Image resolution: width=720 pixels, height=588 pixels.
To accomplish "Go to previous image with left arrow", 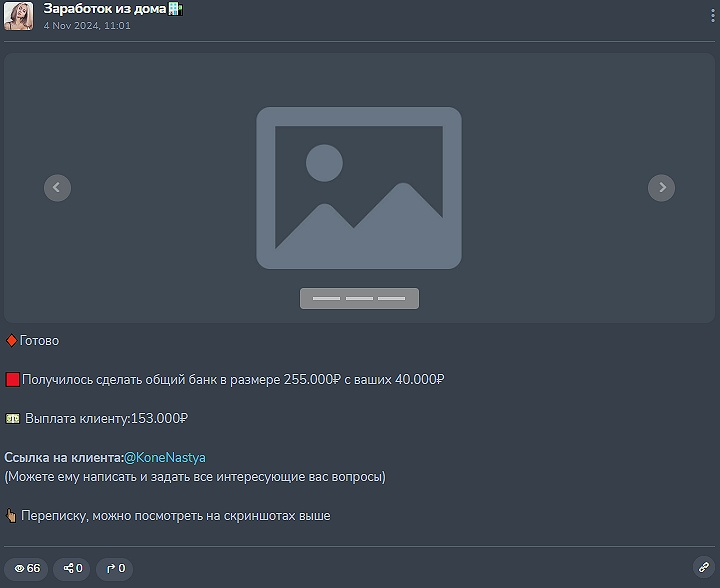I will point(57,187).
